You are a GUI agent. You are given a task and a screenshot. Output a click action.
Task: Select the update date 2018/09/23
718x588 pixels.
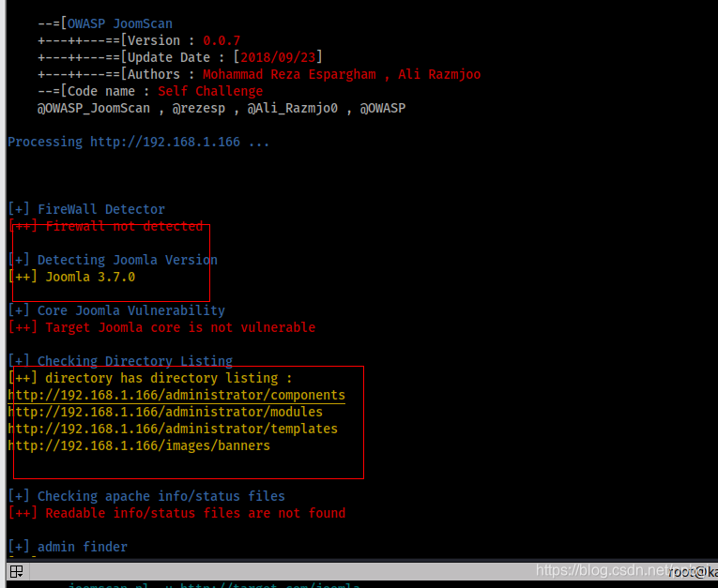(278, 57)
